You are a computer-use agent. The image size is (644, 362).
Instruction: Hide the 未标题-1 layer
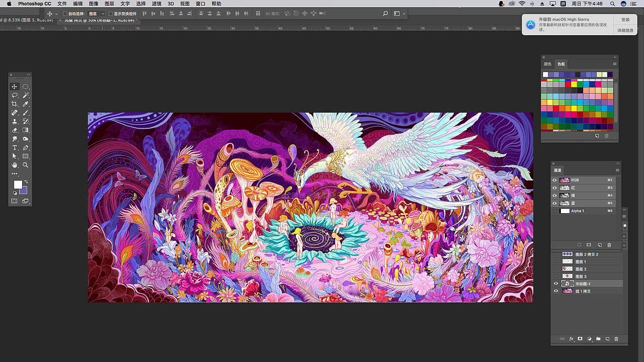pos(556,284)
